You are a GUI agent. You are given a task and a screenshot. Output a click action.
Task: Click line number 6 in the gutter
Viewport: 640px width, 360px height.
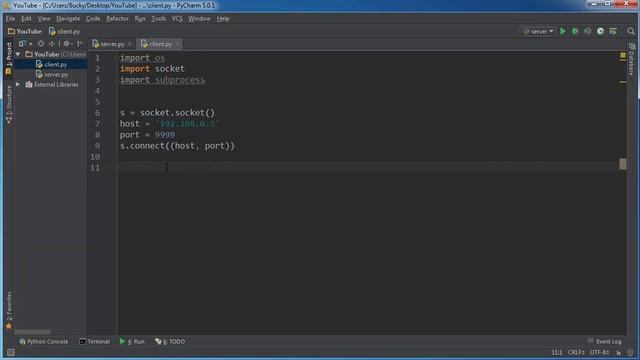click(x=98, y=113)
